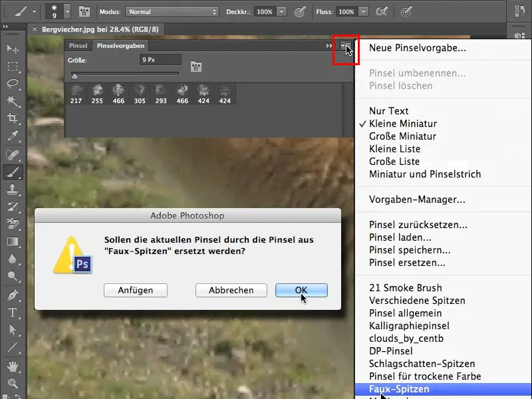Confirm dialog with OK button
The width and height of the screenshot is (532, 399).
301,290
